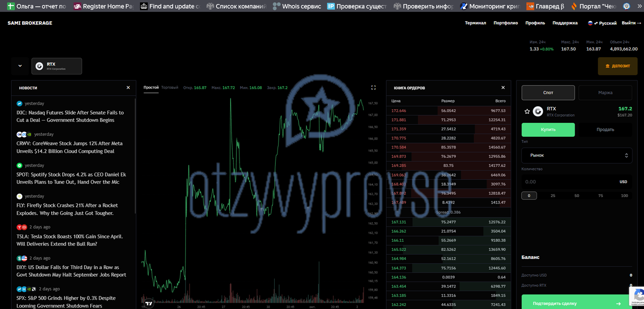Image resolution: width=644 pixels, height=309 pixels.
Task: Click Подтвердить сделку button
Action: pos(577,303)
